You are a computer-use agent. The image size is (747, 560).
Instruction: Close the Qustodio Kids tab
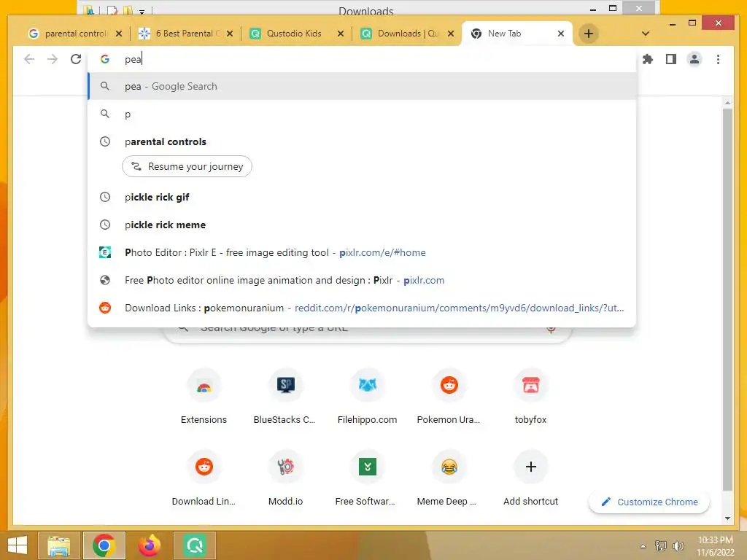pos(340,34)
